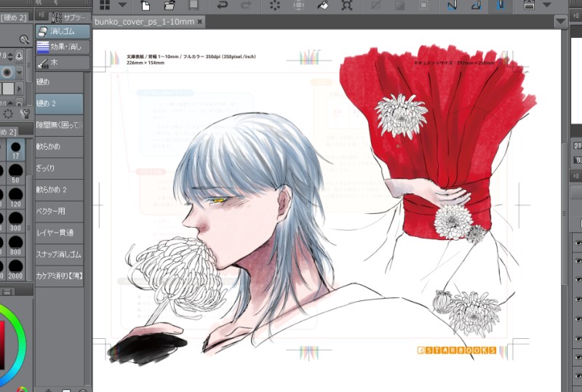This screenshot has height=392, width=582.
Task: Click the Fill bucket icon in toolbar
Action: (x=323, y=5)
